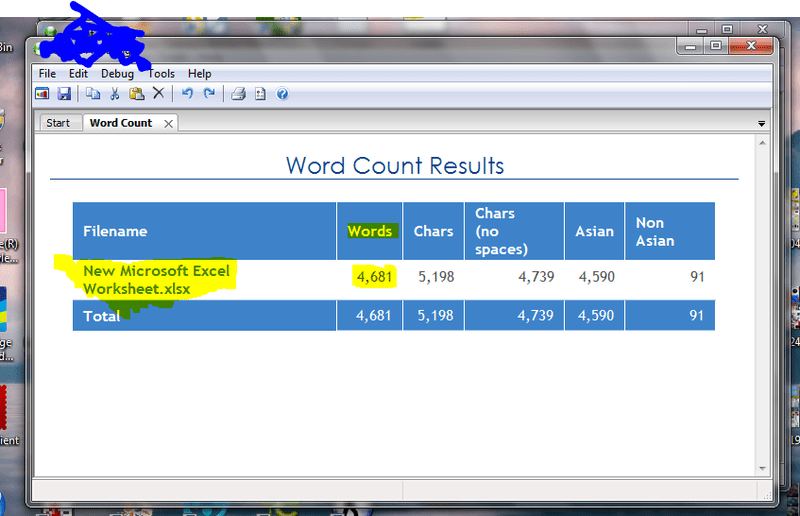Select the New Microsoft Excel Worksheet.xlsx filename
The width and height of the screenshot is (800, 516).
tap(156, 279)
